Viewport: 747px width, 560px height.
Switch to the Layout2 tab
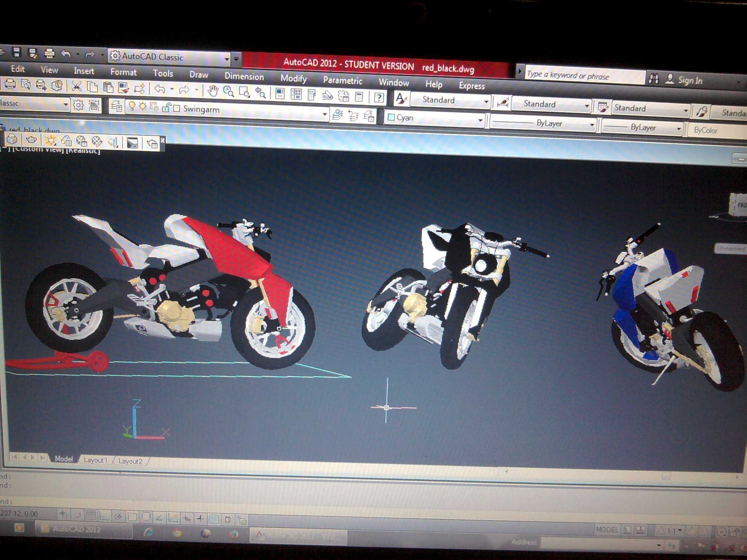tap(130, 461)
